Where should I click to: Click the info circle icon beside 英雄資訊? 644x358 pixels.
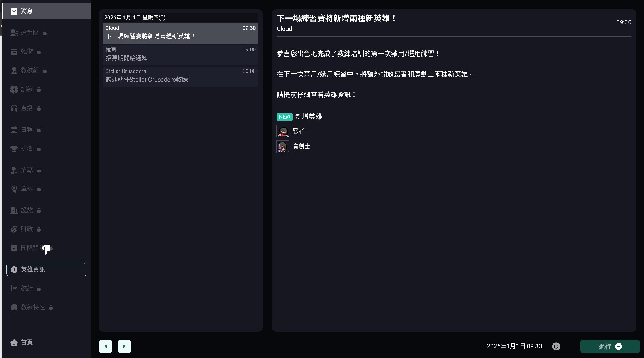(x=14, y=270)
